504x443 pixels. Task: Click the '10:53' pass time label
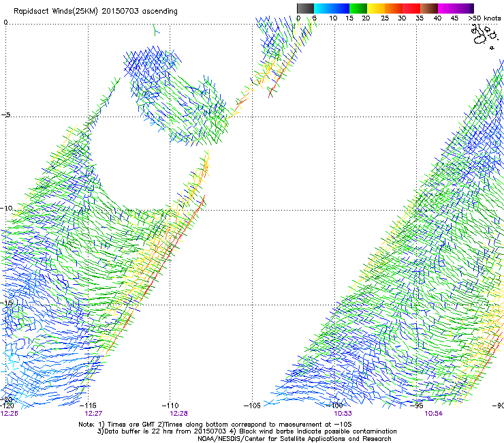click(343, 414)
